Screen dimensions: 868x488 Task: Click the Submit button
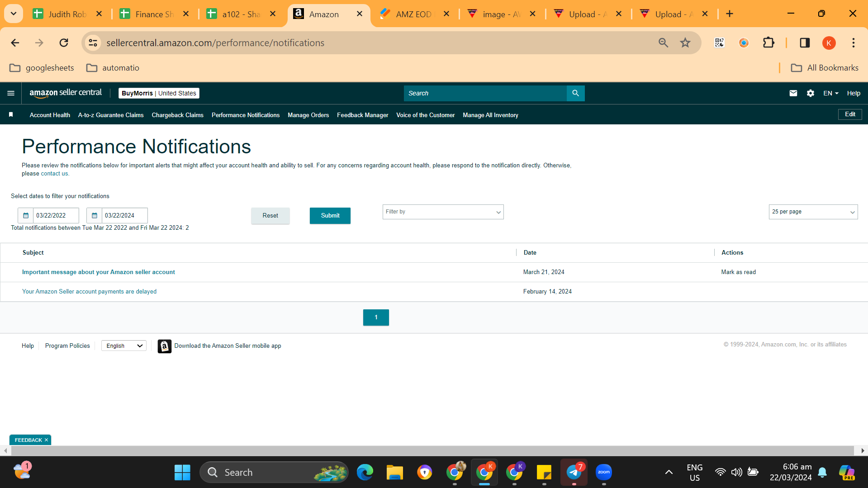[x=330, y=216]
